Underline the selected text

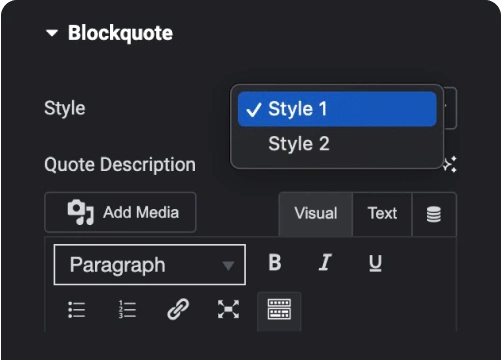click(x=375, y=262)
